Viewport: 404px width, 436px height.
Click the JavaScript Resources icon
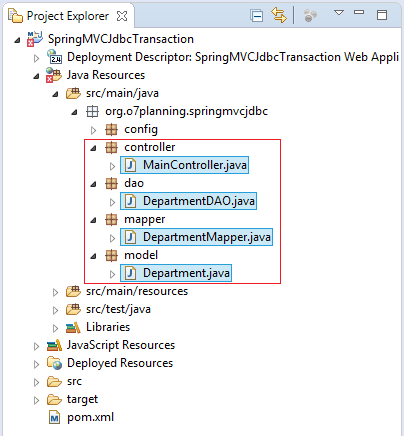coord(54,345)
